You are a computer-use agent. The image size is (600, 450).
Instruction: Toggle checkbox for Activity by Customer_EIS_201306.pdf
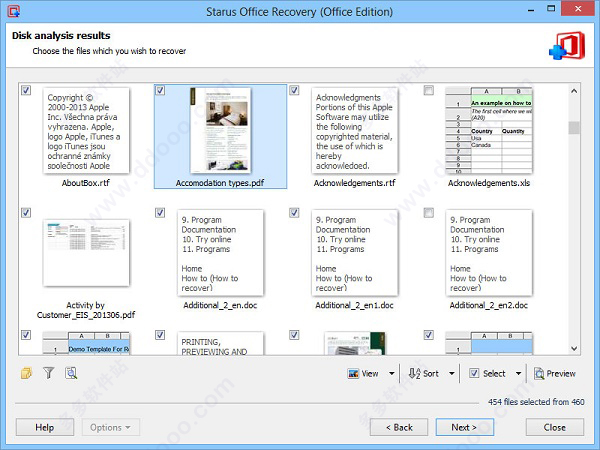tap(26, 213)
